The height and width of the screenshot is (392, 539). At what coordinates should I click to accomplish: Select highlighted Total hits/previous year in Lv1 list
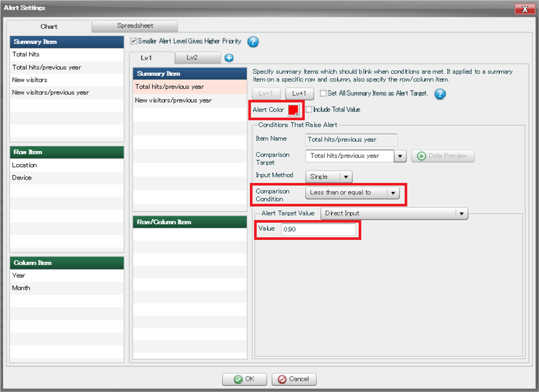point(190,87)
